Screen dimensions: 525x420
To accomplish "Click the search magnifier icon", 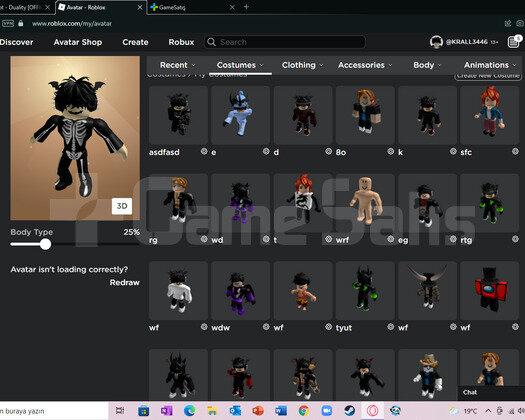I will click(x=211, y=42).
